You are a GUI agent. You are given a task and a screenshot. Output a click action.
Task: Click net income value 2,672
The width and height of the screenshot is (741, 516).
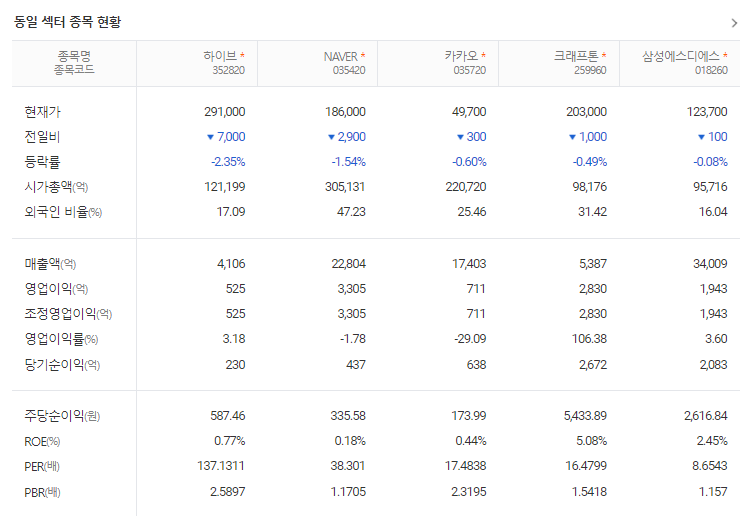[593, 365]
